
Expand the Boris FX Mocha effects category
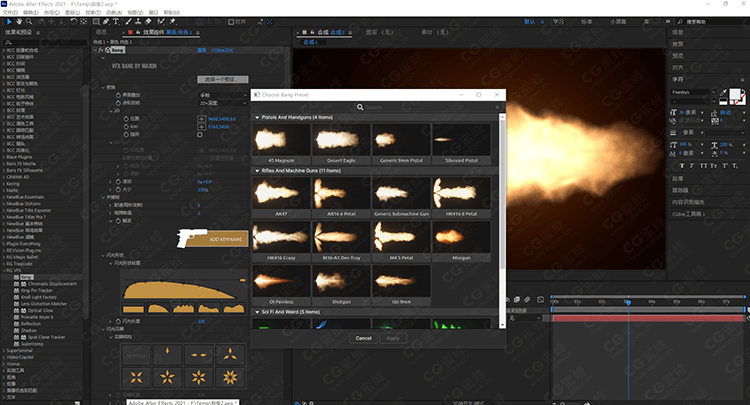coord(4,164)
